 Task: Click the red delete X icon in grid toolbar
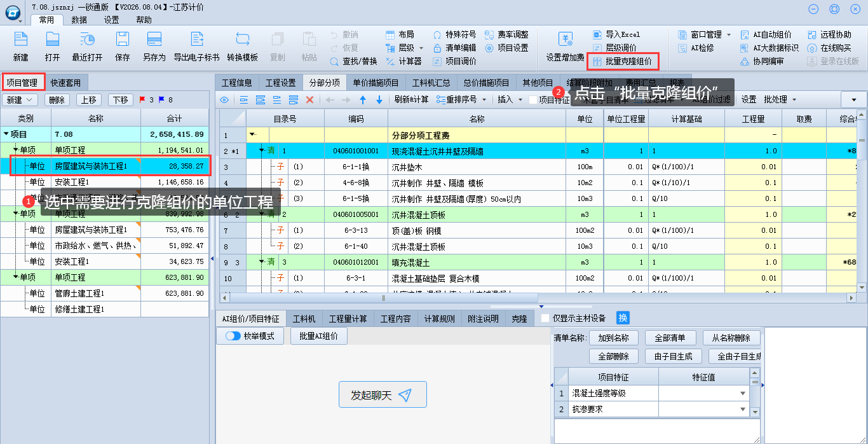click(x=310, y=99)
